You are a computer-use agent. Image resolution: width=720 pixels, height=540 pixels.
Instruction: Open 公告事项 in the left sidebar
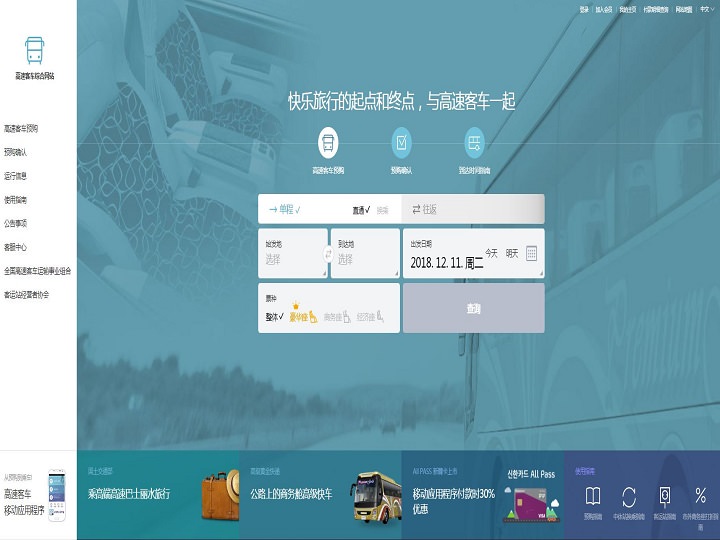pyautogui.click(x=15, y=224)
